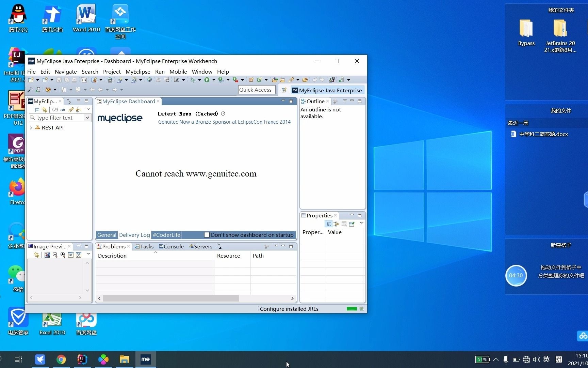Image resolution: width=588 pixels, height=368 pixels.
Task: Switch to the Console tab
Action: pos(171,246)
